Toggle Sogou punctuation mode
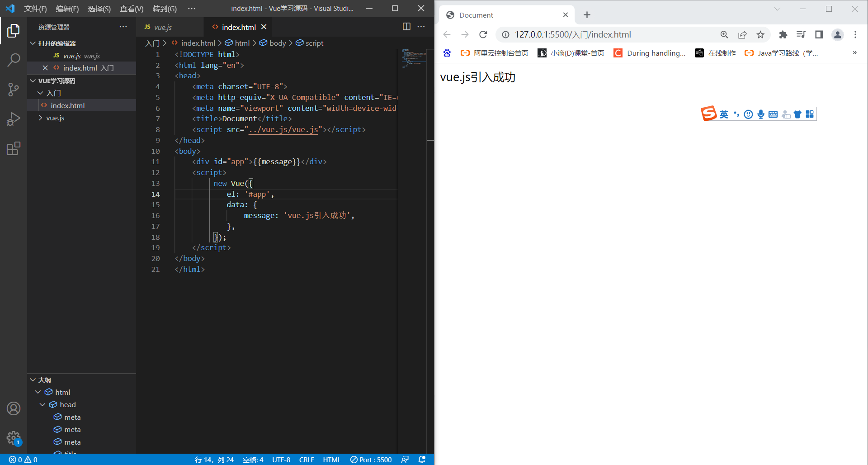 736,114
